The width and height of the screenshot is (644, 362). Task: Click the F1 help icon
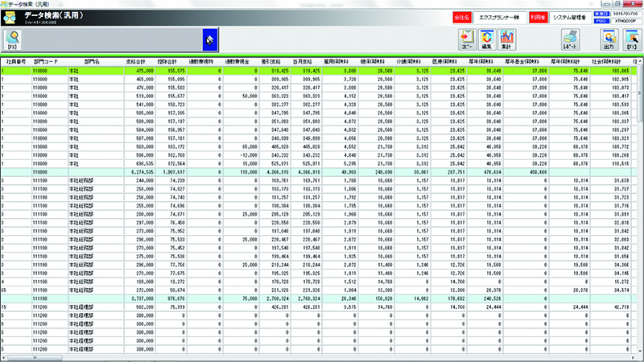(630, 39)
